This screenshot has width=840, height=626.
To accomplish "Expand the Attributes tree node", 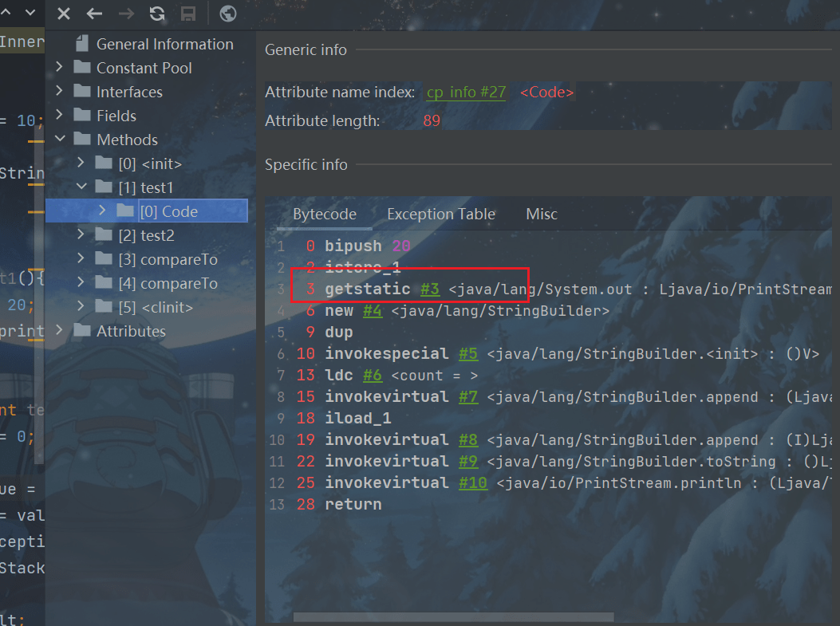I will pos(59,330).
